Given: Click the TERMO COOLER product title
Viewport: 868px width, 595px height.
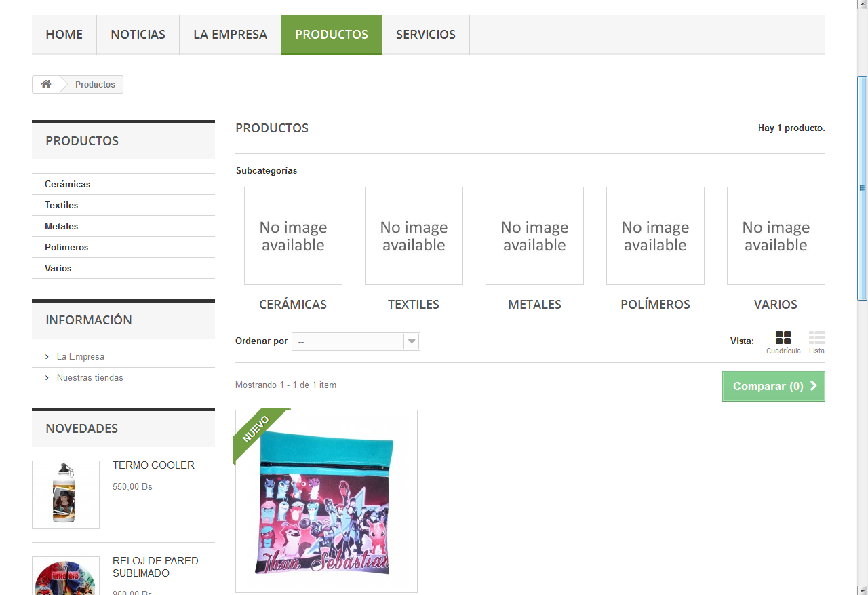Looking at the screenshot, I should [153, 465].
